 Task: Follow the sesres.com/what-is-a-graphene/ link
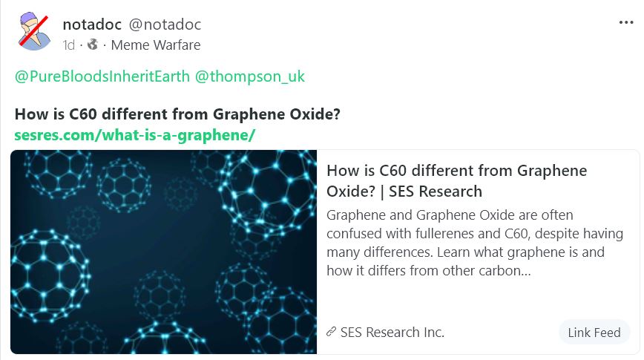pyautogui.click(x=135, y=135)
